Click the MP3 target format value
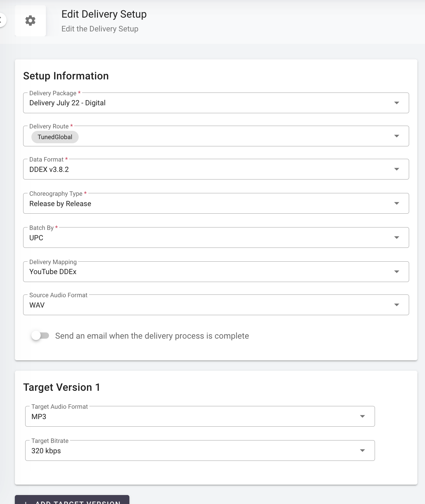The height and width of the screenshot is (504, 425). [39, 417]
